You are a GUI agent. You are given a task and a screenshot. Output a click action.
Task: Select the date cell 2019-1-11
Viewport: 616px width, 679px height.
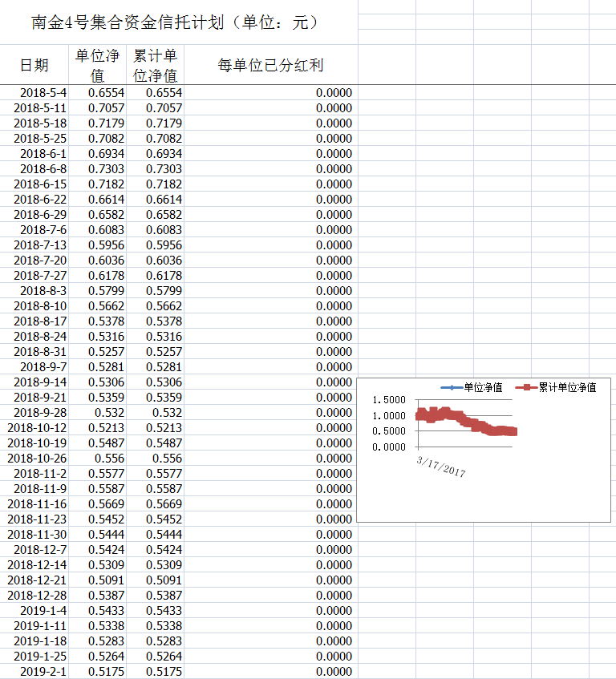34,626
